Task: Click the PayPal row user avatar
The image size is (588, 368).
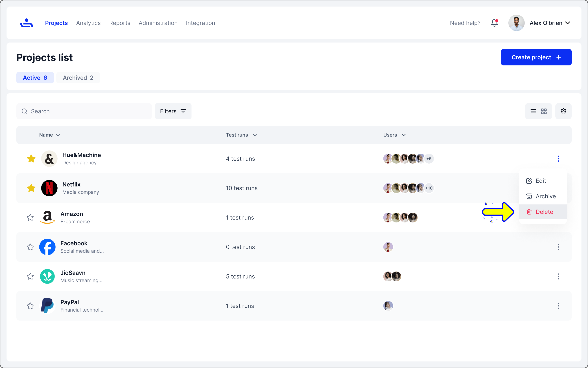Action: pos(388,306)
